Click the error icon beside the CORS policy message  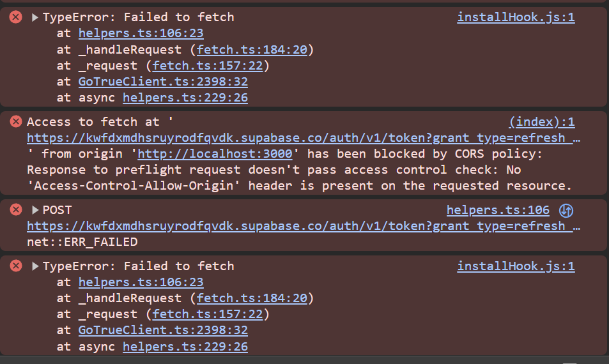pos(16,121)
